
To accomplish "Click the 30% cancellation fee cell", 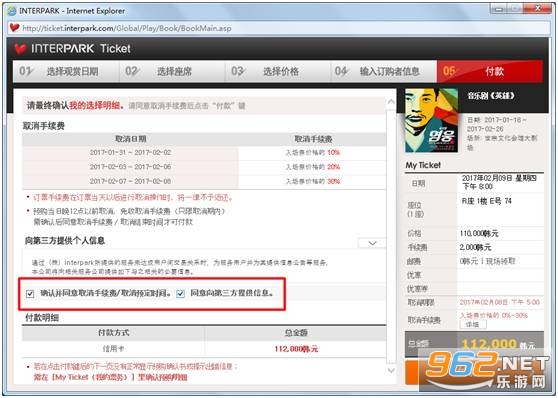I will tap(312, 181).
